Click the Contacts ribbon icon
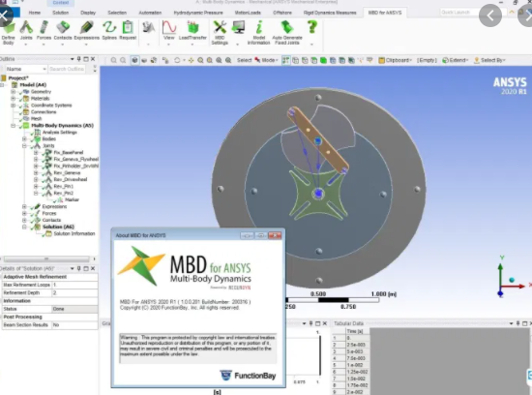The width and height of the screenshot is (532, 395). [x=63, y=28]
